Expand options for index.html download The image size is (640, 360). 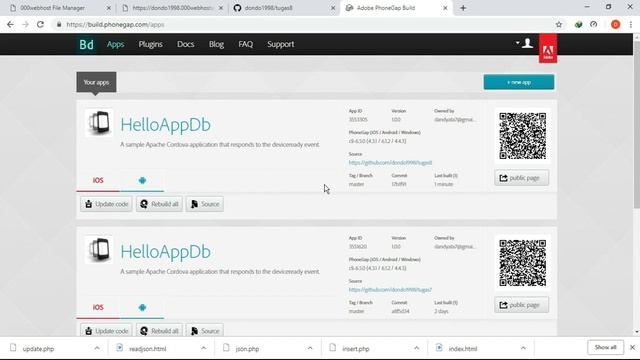click(523, 348)
